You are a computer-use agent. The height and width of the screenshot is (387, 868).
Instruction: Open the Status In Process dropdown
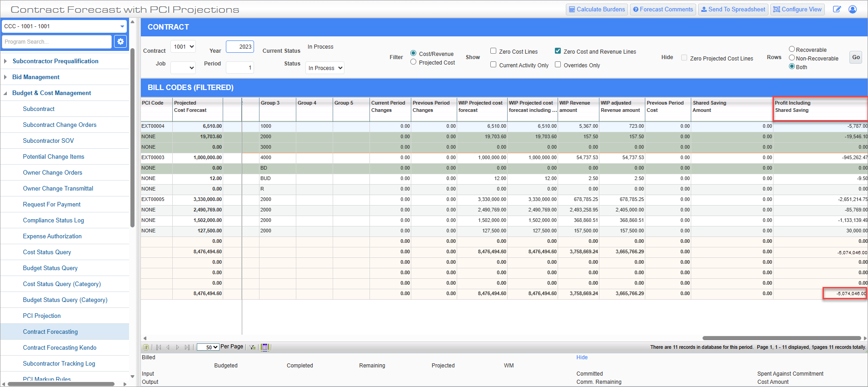click(x=324, y=68)
